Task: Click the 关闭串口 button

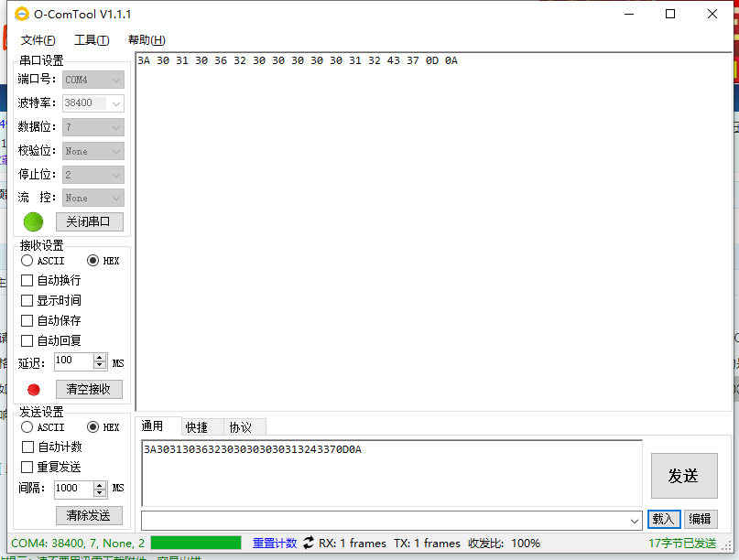Action: (89, 221)
